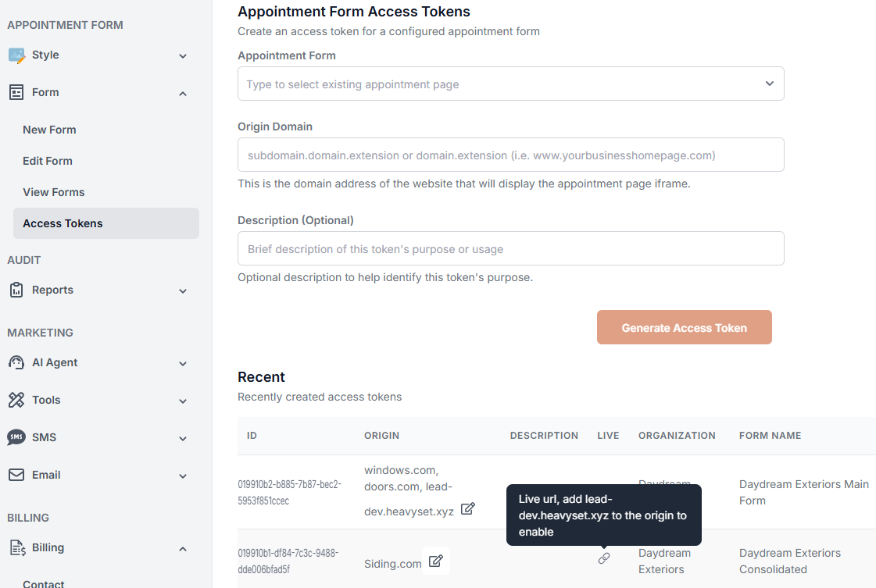Screen dimensions: 876x588
Task: Click the Origin Domain input field
Action: point(510,155)
